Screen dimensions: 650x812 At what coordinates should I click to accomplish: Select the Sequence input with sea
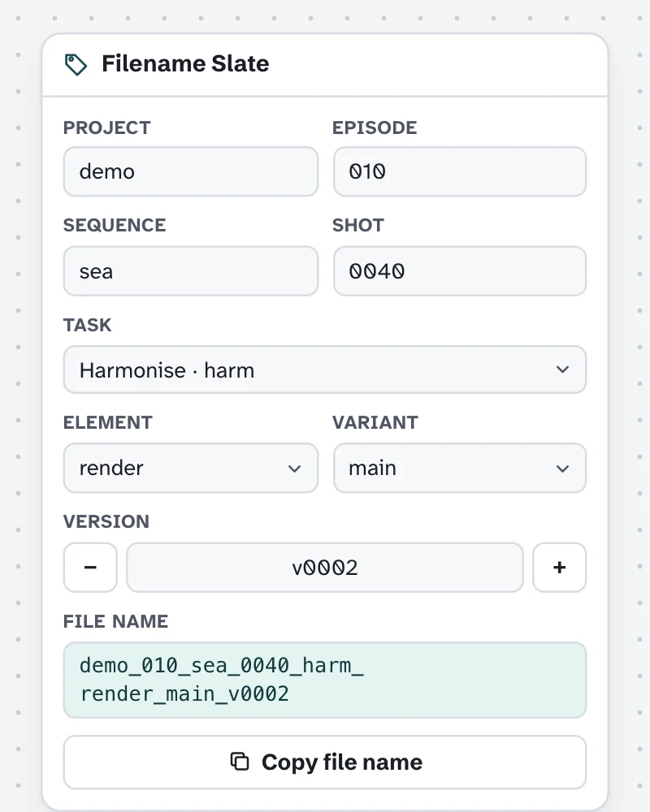191,271
